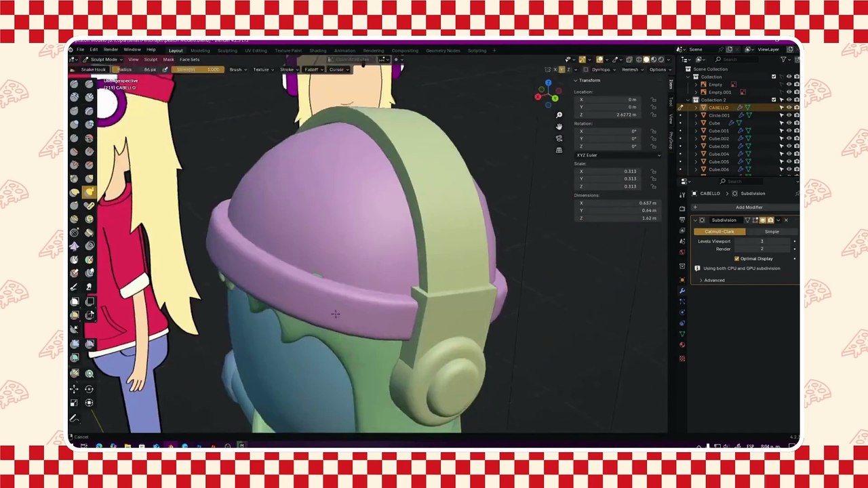Viewport: 868px width, 488px height.
Task: Open the Remesh dropdown
Action: 631,70
